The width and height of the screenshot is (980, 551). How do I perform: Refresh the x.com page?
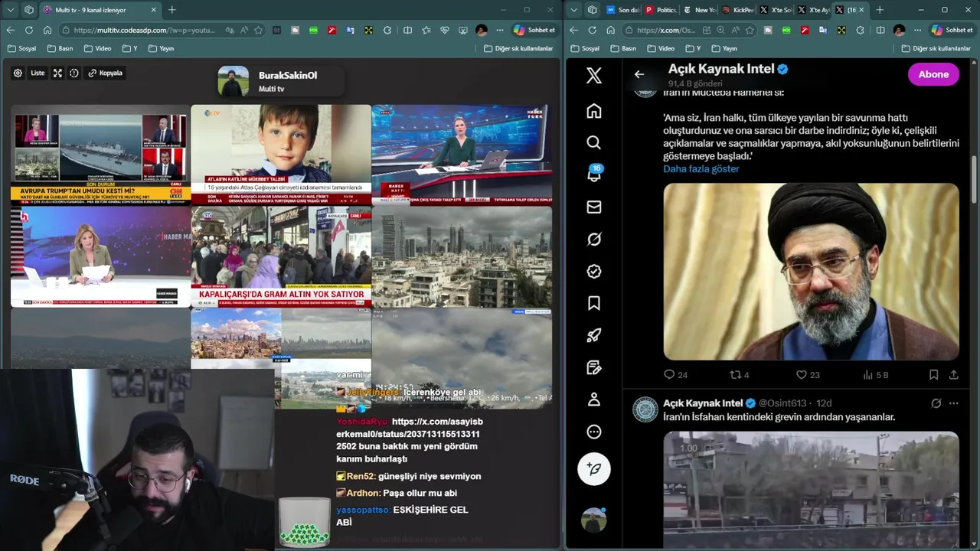click(x=592, y=30)
